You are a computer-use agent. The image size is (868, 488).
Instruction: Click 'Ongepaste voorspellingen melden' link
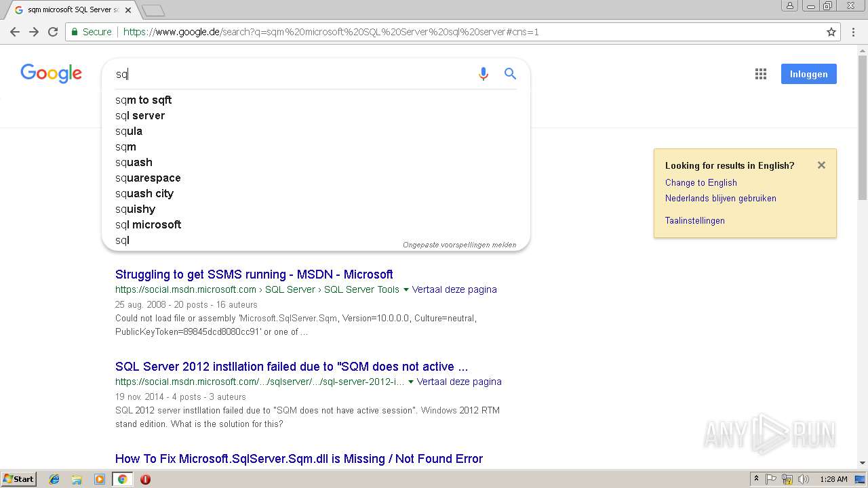[459, 245]
